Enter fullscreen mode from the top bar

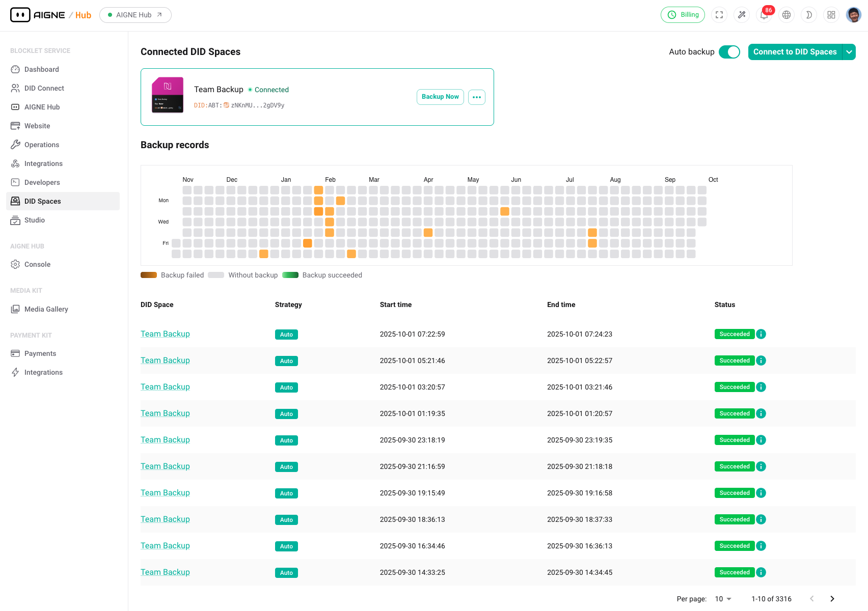coord(719,15)
